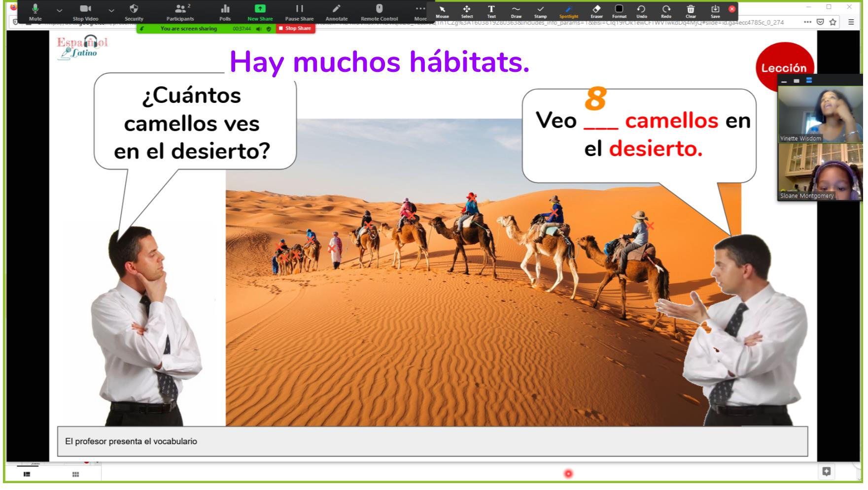Activate the Draw tool
Screen dimensions: 868x490
[516, 11]
